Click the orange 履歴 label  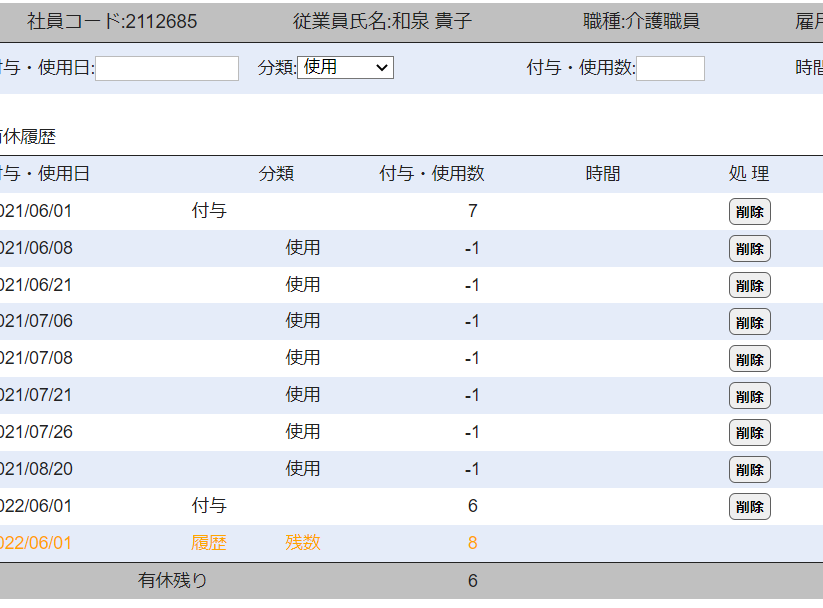point(209,543)
